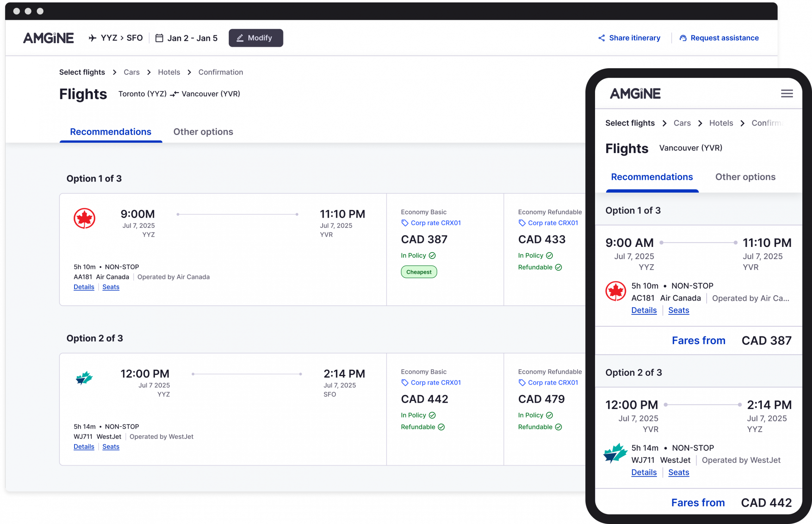Screen dimensions: 812x524
Task: Select the mobile Recommendations tab
Action: (x=652, y=177)
